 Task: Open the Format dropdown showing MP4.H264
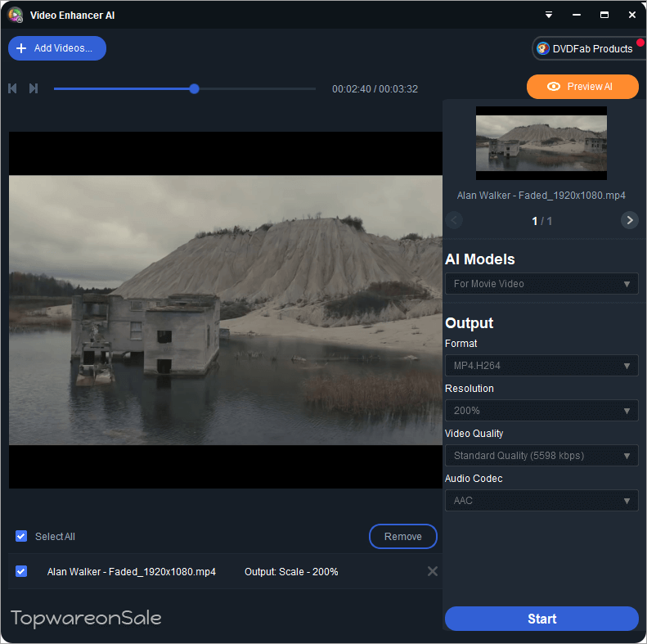[x=541, y=365]
